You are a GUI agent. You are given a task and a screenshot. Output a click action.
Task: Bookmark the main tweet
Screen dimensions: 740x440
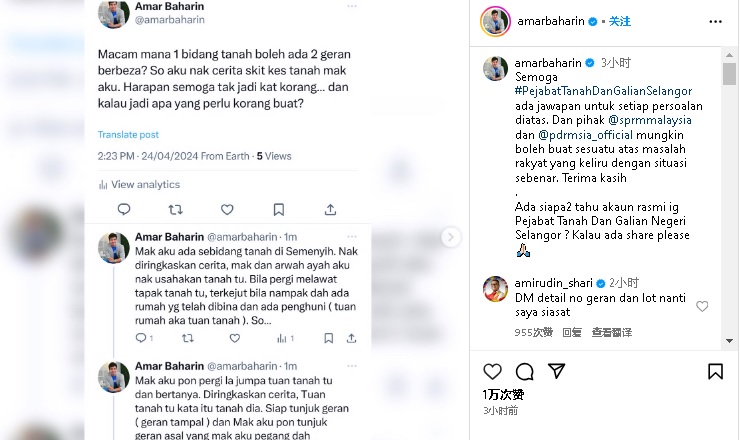279,209
